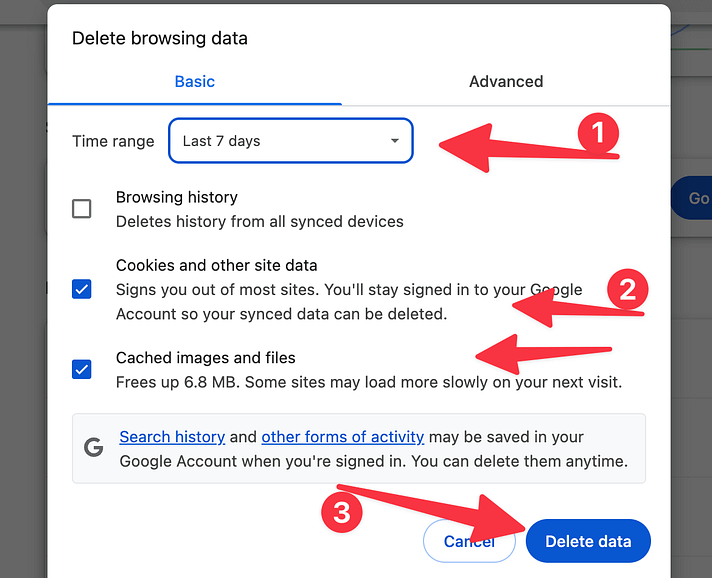This screenshot has width=712, height=578.
Task: Enable the Browsing history checkbox
Action: [x=82, y=208]
